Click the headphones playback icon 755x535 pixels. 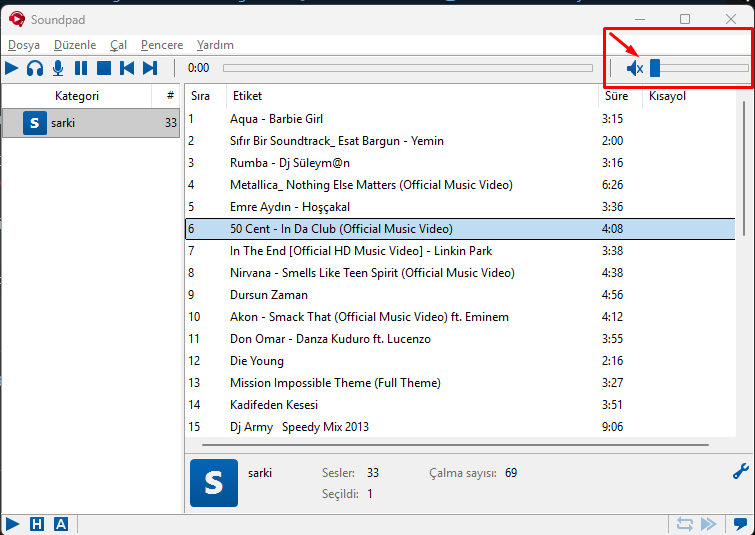(x=35, y=68)
